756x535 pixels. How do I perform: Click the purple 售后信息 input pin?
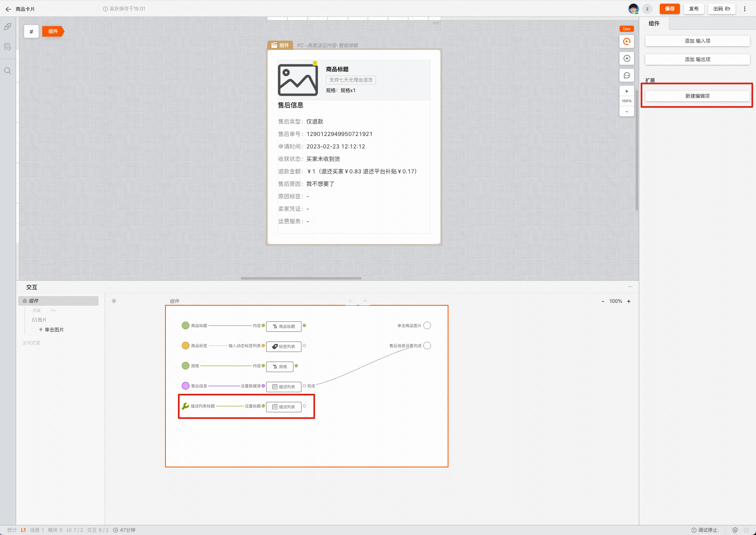pyautogui.click(x=186, y=386)
